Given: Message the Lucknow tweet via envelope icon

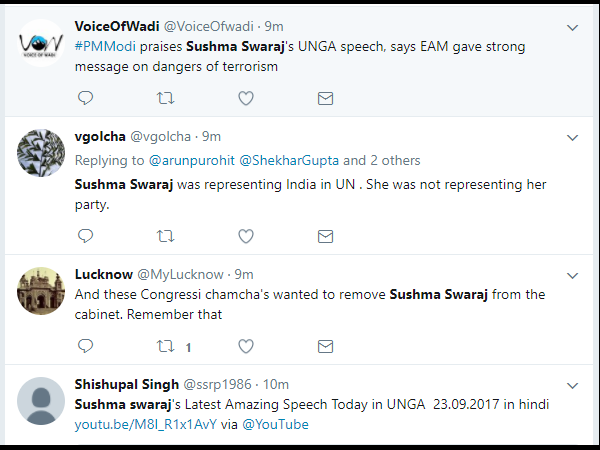Looking at the screenshot, I should pyautogui.click(x=325, y=347).
